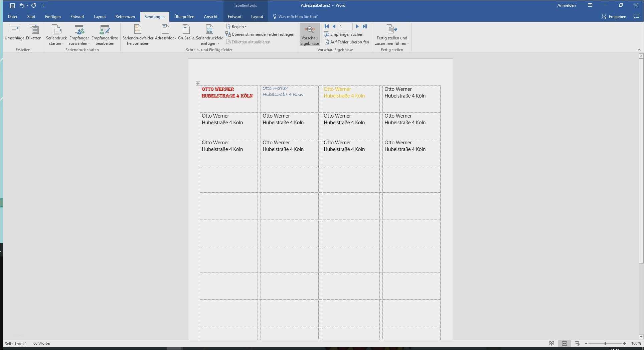Toggle Vorschau Ergebnisse preview

(x=310, y=34)
